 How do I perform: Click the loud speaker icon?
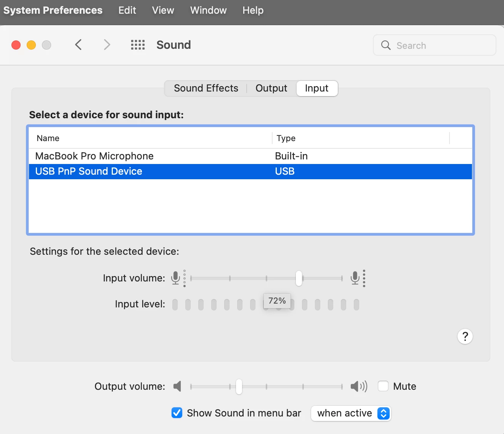point(358,386)
